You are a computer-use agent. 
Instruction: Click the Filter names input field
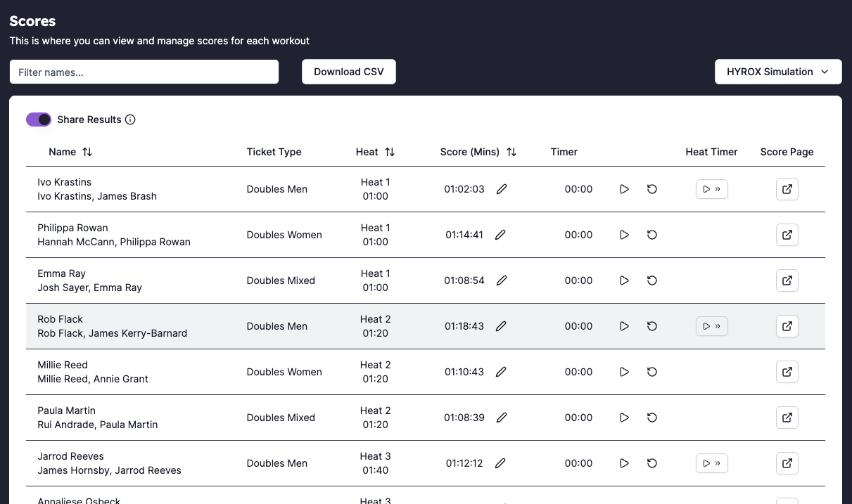click(144, 72)
